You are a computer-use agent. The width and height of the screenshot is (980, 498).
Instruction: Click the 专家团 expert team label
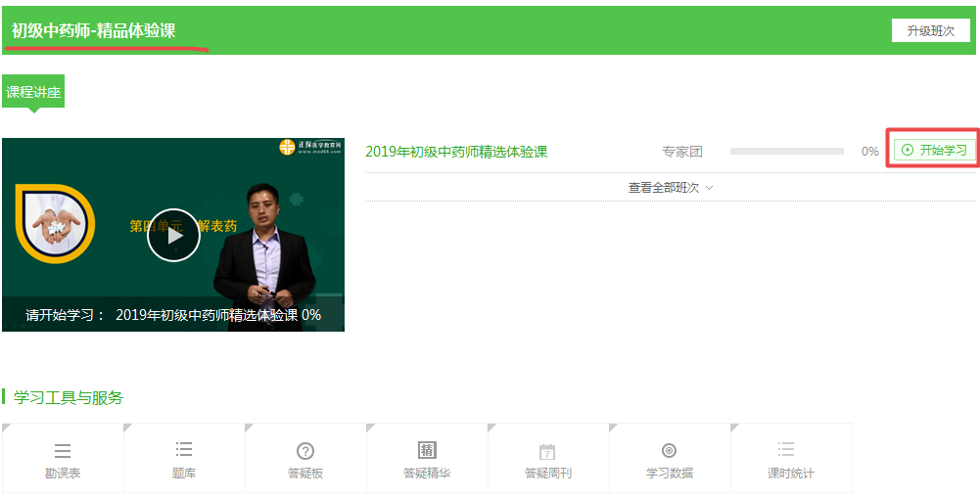[x=682, y=152]
